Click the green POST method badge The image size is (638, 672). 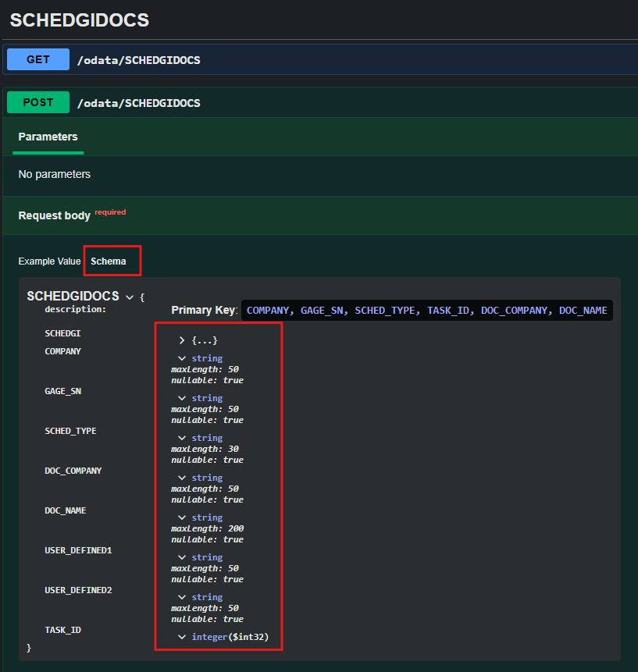(38, 102)
